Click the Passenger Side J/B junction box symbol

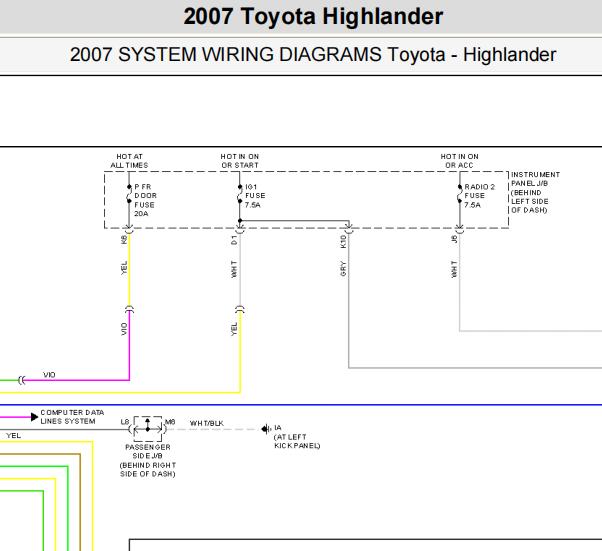[x=148, y=429]
